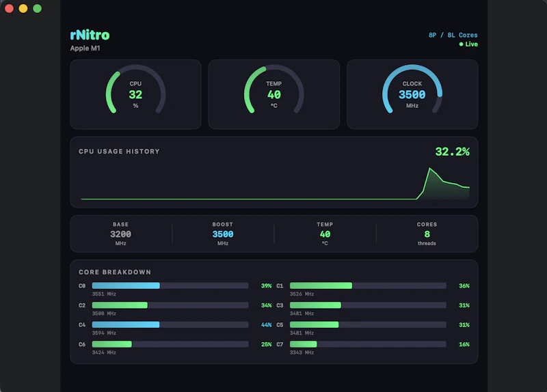This screenshot has width=547, height=392.
Task: Maximize the window with the green button
Action: pos(38,8)
